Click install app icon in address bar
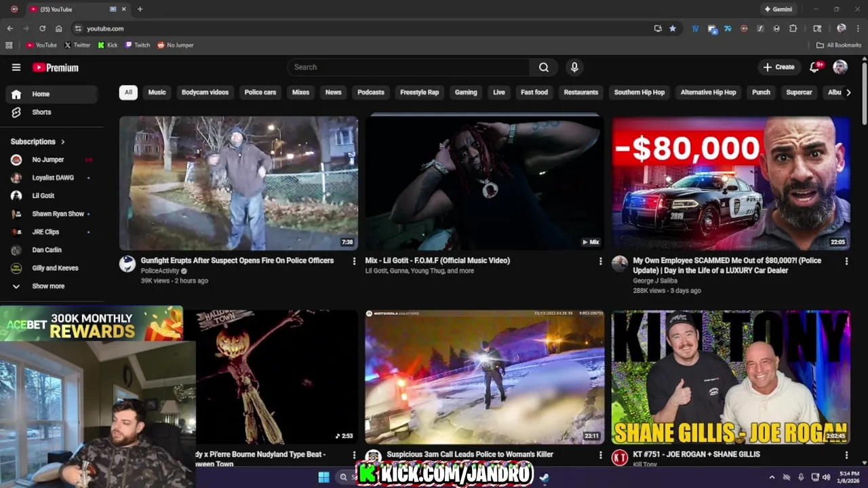The image size is (868, 488). 658,28
